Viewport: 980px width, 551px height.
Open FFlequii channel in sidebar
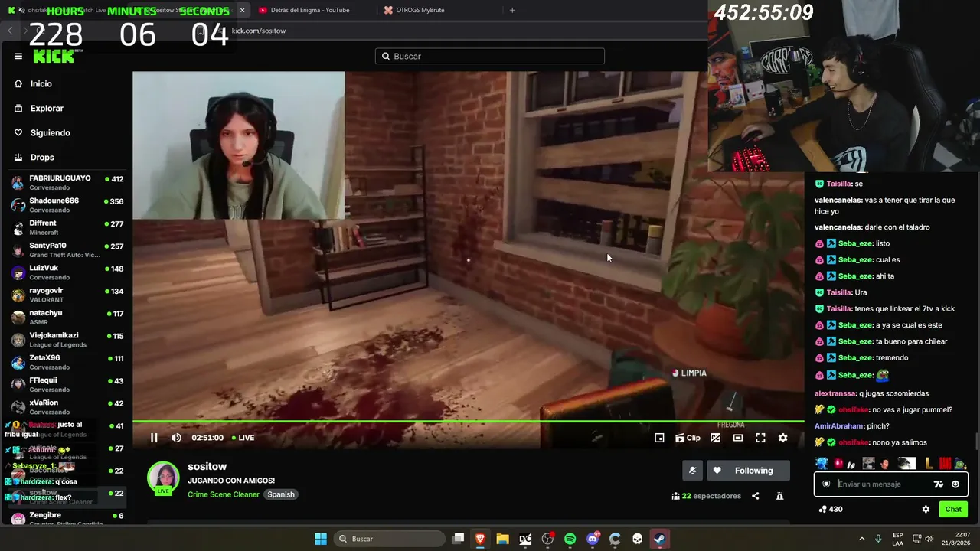(67, 385)
